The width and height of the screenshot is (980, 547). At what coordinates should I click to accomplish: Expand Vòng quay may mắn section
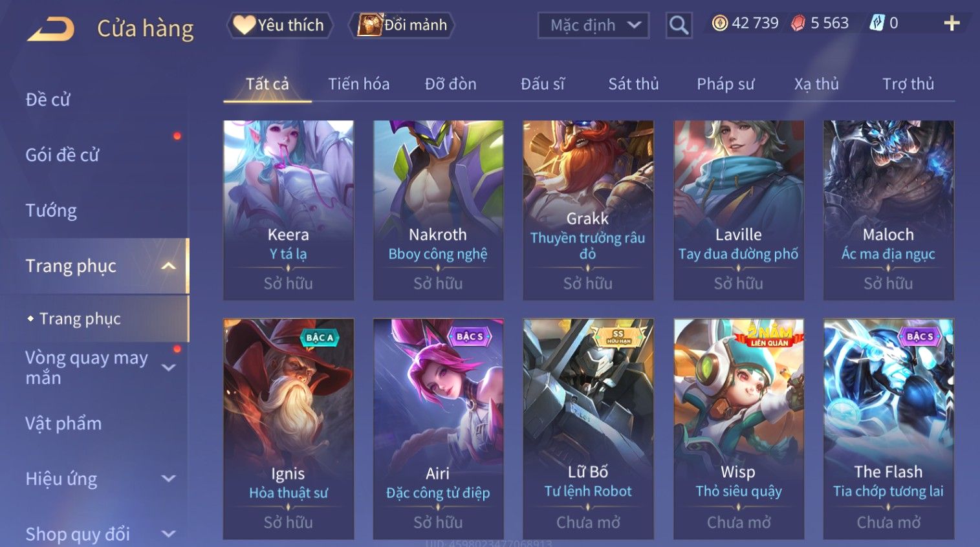click(169, 367)
